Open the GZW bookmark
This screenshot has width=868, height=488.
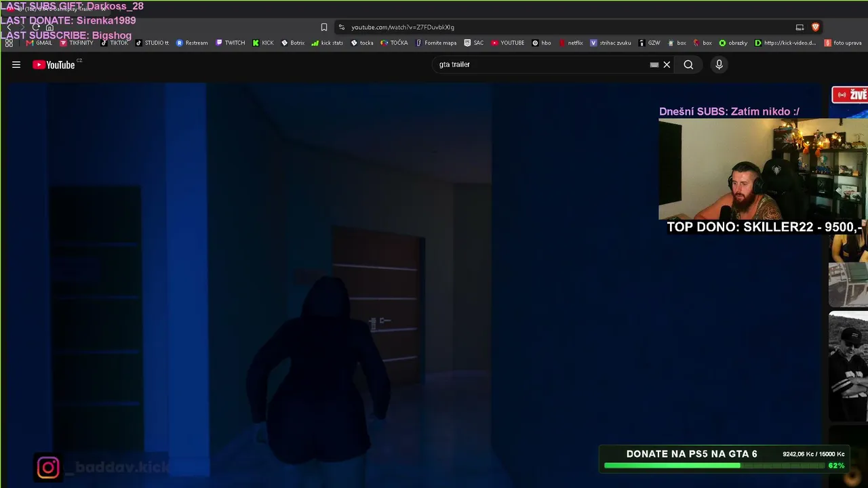click(x=650, y=43)
